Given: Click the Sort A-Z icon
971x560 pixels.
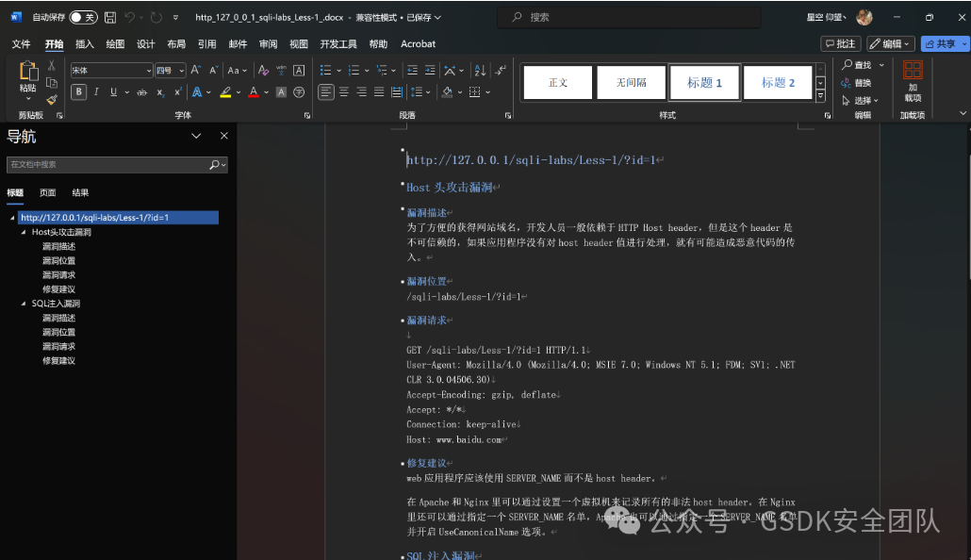Looking at the screenshot, I should [x=480, y=70].
